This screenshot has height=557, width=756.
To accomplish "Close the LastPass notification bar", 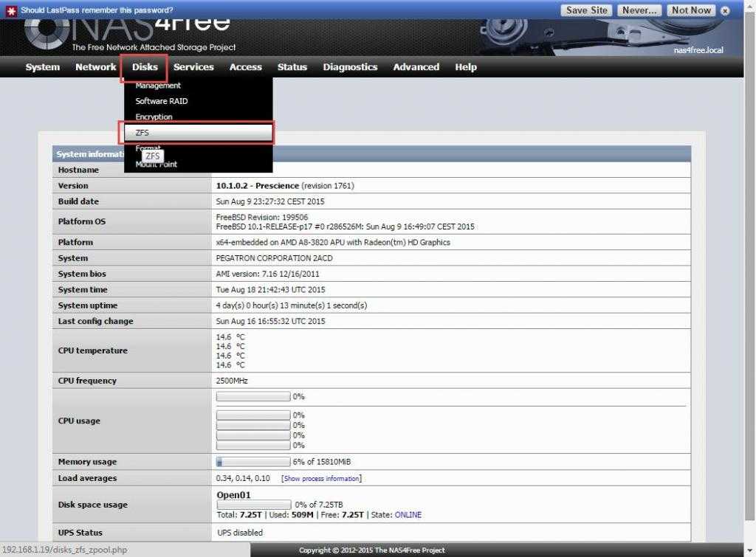I will (725, 11).
